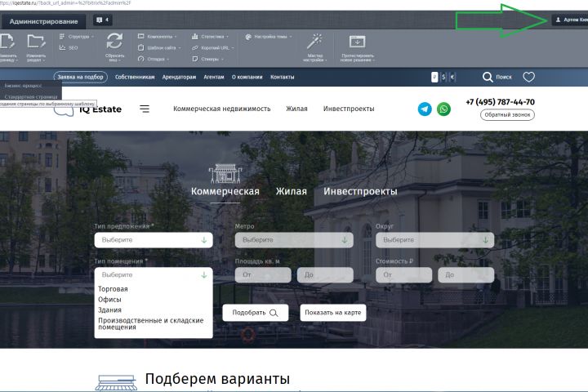Screen dimensions: 588x392
Task: Click the Сбросить кеш refresh icon
Action: pos(114,41)
